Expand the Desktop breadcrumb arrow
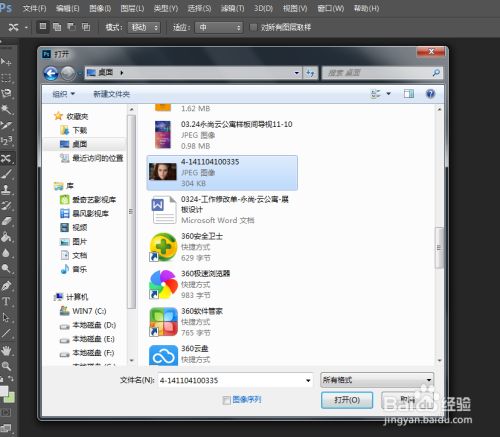Image resolution: width=500 pixels, height=437 pixels. coord(122,72)
